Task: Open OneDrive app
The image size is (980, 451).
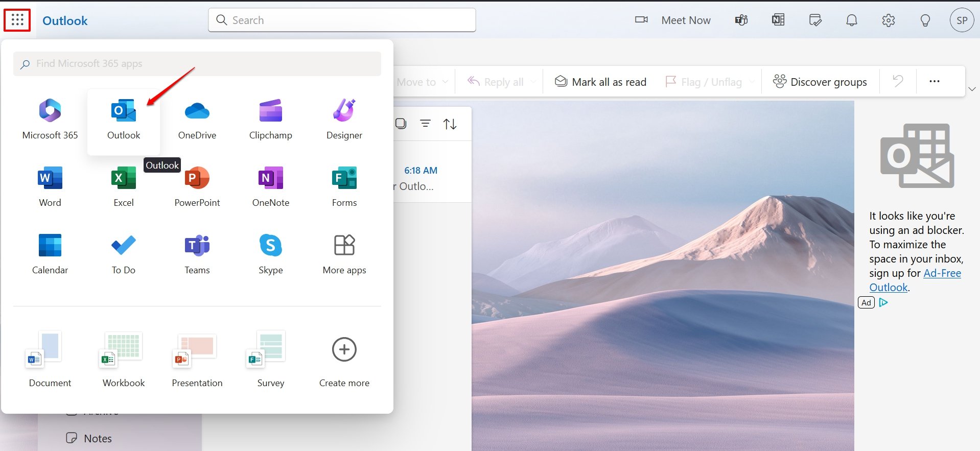Action: click(x=197, y=120)
